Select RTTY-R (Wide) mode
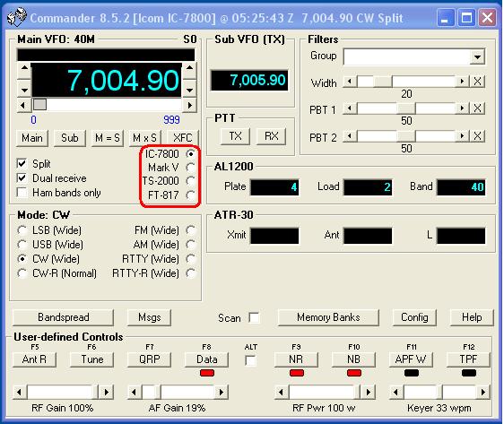The height and width of the screenshot is (424, 504). click(x=191, y=273)
